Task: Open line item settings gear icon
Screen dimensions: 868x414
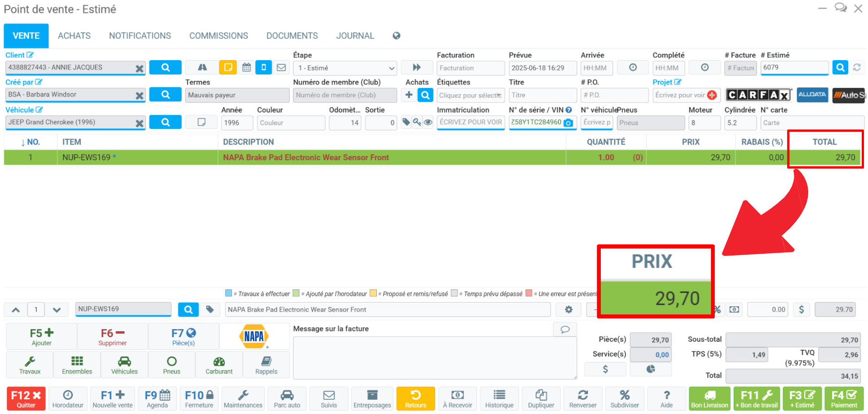Action: pos(568,309)
